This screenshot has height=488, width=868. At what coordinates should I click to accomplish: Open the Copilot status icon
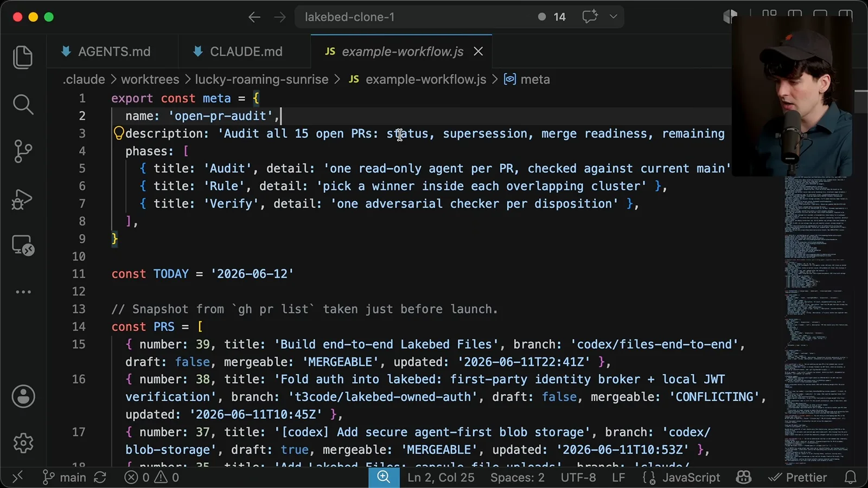[744, 477]
